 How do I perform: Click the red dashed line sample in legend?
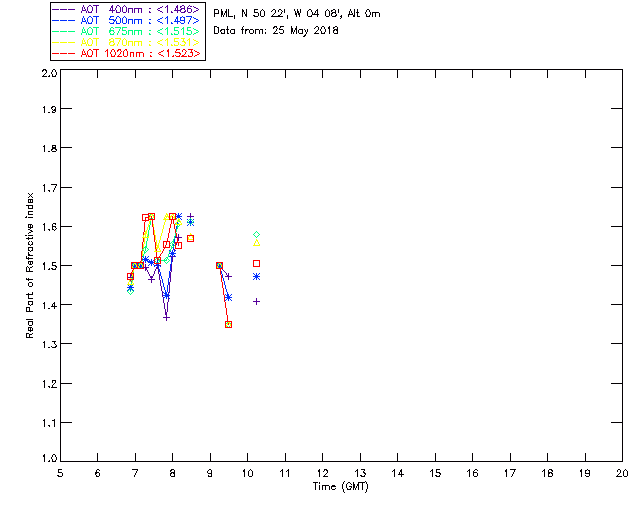[64, 53]
